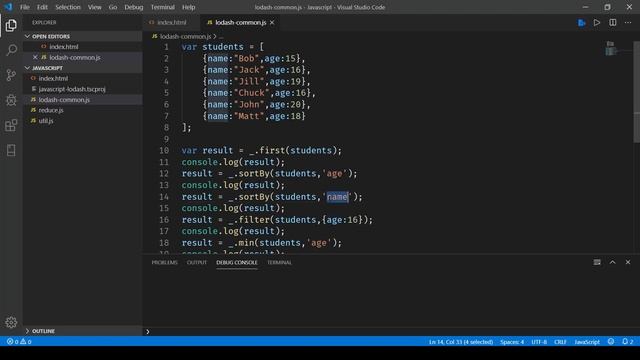The image size is (640, 360).
Task: Click the VS Code logo icon in title bar
Action: 8,7
